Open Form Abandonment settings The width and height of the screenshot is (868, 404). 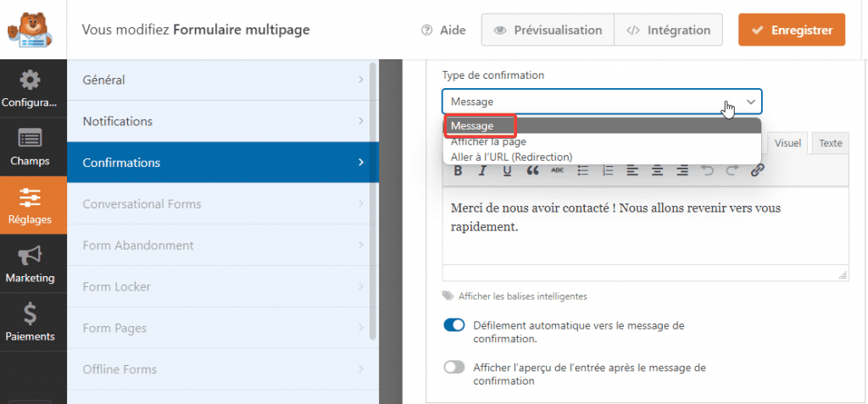(x=223, y=245)
